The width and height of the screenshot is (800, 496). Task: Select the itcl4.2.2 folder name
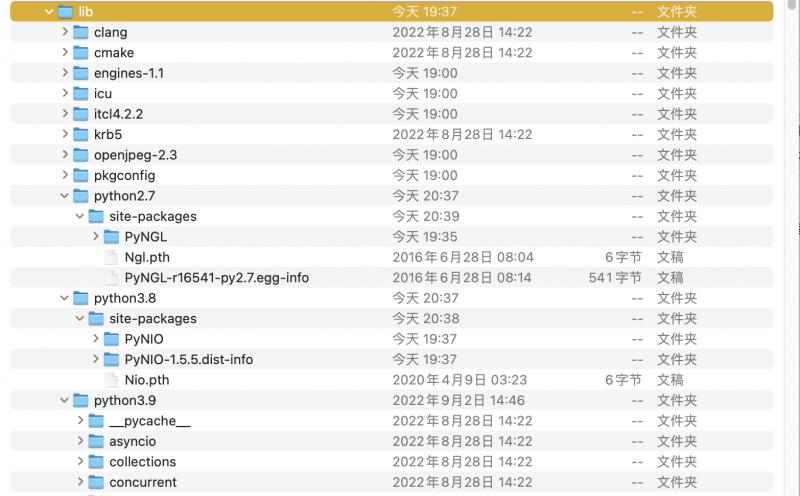tap(118, 114)
